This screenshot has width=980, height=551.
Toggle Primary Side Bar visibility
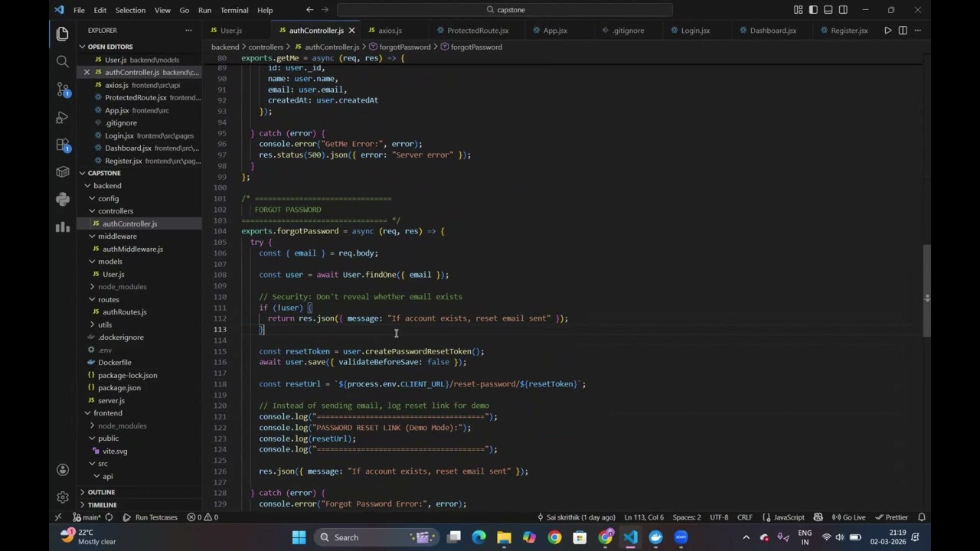click(x=813, y=10)
